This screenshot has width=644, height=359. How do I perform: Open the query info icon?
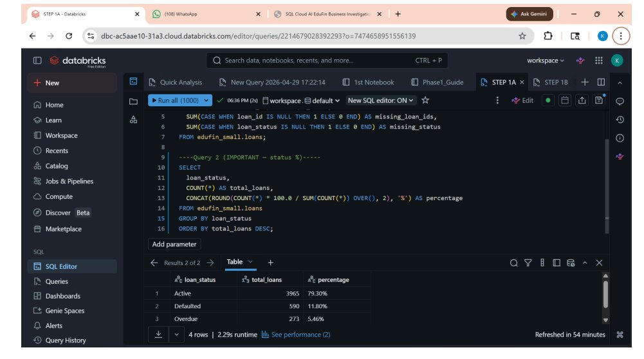point(620,138)
